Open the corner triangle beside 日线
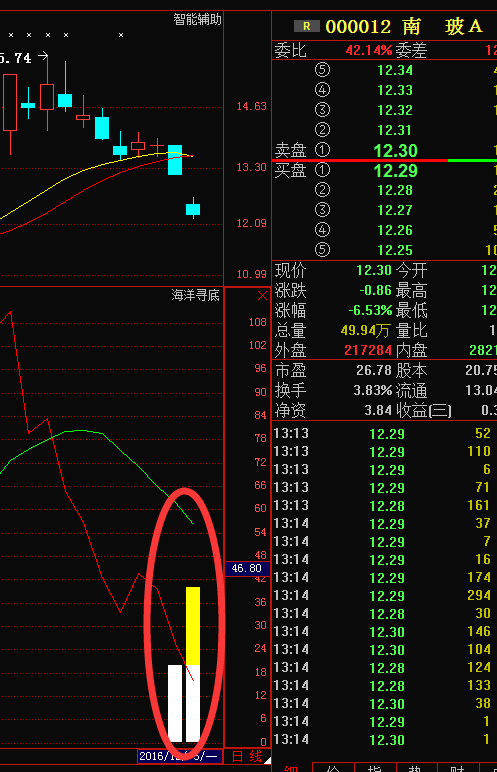This screenshot has height=772, width=497. coord(267,760)
